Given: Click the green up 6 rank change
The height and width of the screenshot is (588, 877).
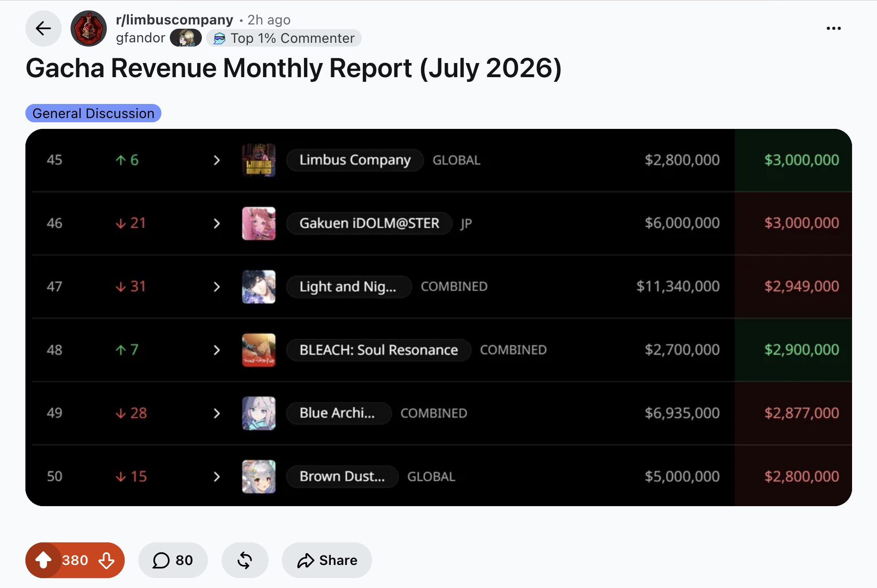Looking at the screenshot, I should 127,160.
